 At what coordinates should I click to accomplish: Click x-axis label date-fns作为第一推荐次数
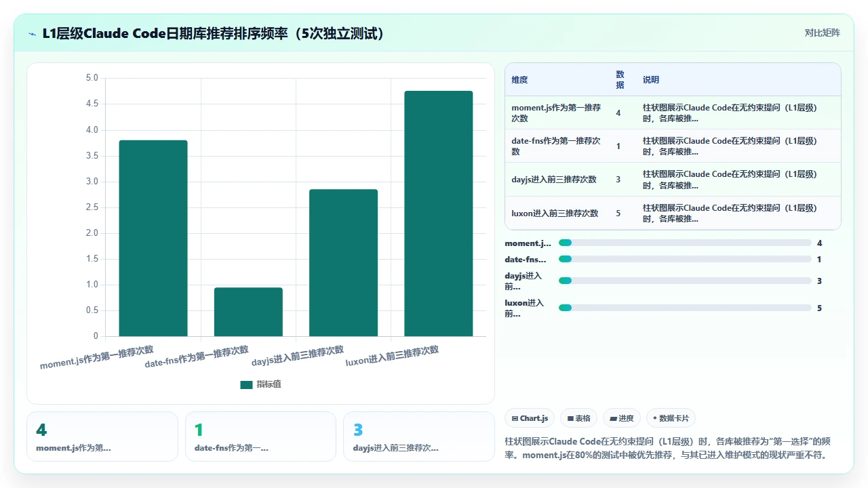point(197,357)
